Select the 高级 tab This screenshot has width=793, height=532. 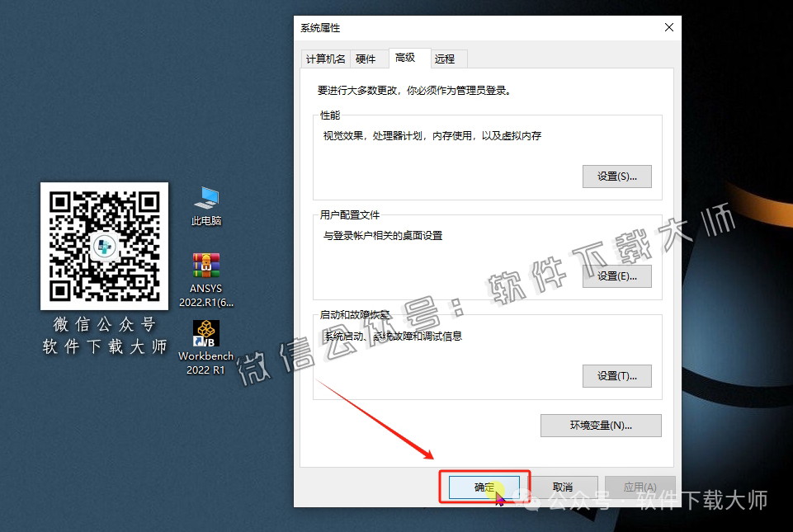[x=405, y=59]
